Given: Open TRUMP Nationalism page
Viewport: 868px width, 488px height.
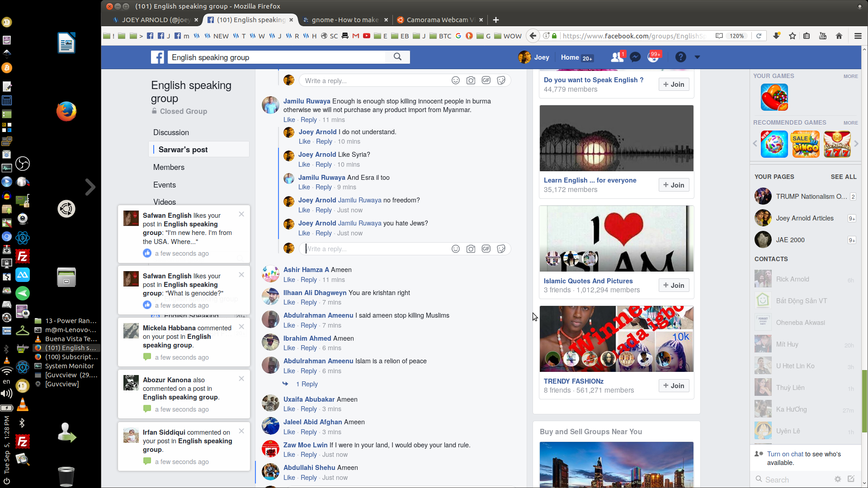Looking at the screenshot, I should [805, 197].
